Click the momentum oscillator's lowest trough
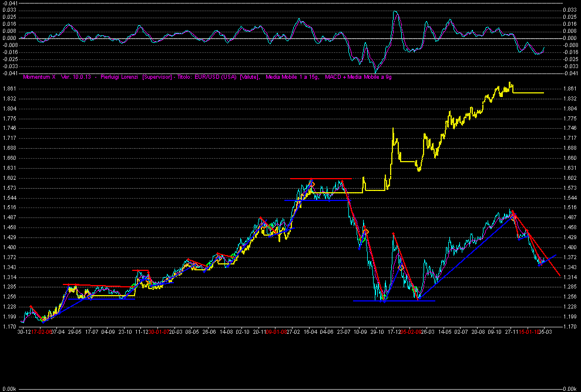Image resolution: width=581 pixels, height=392 pixels. [375, 72]
